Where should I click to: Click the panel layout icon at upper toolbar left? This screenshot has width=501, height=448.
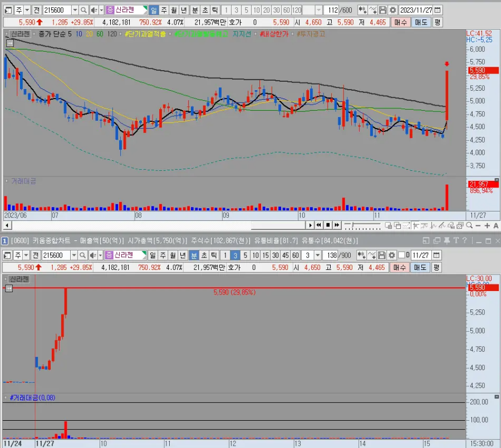[x=8, y=10]
